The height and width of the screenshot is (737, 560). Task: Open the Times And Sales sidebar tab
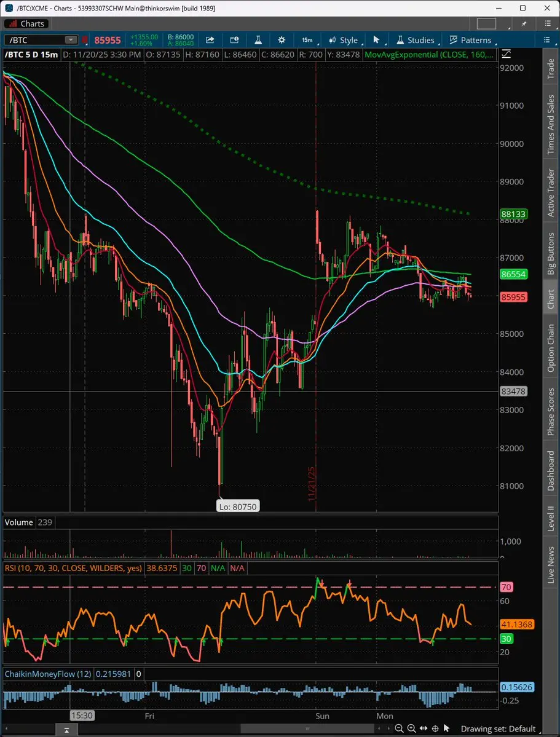pos(551,125)
